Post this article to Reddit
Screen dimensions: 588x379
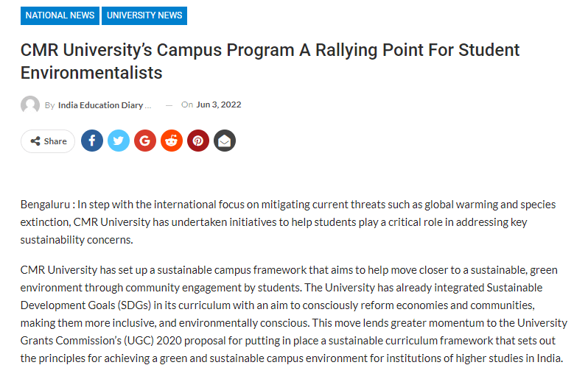(172, 141)
